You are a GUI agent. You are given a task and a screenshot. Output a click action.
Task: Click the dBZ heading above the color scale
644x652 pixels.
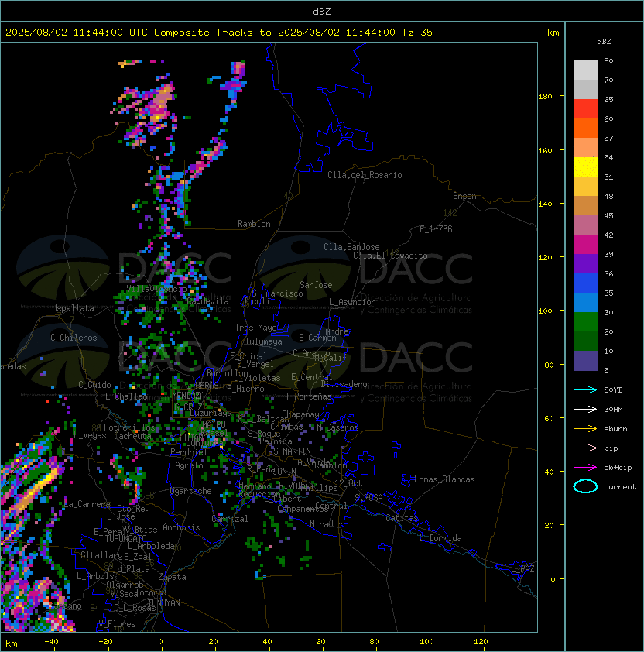604,42
